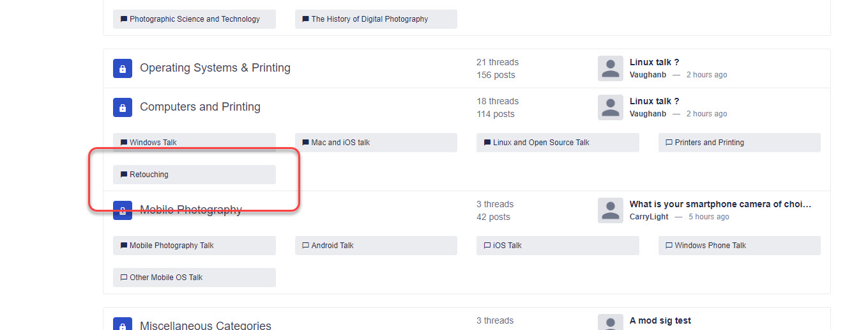View CarryLight's user profile
868x330 pixels.
pos(649,217)
